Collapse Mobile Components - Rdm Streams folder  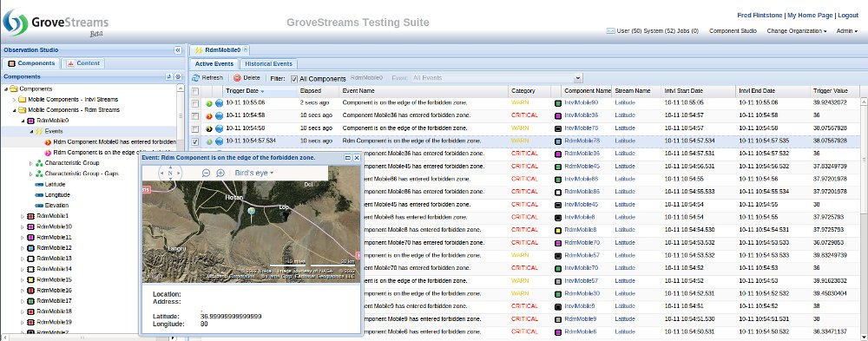15,110
